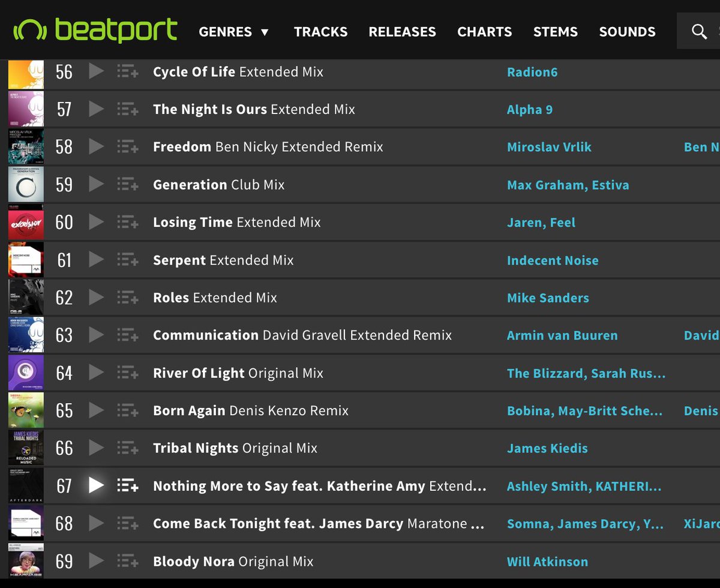The height and width of the screenshot is (588, 720).
Task: Expand the Genres dropdown menu
Action: pyautogui.click(x=234, y=32)
